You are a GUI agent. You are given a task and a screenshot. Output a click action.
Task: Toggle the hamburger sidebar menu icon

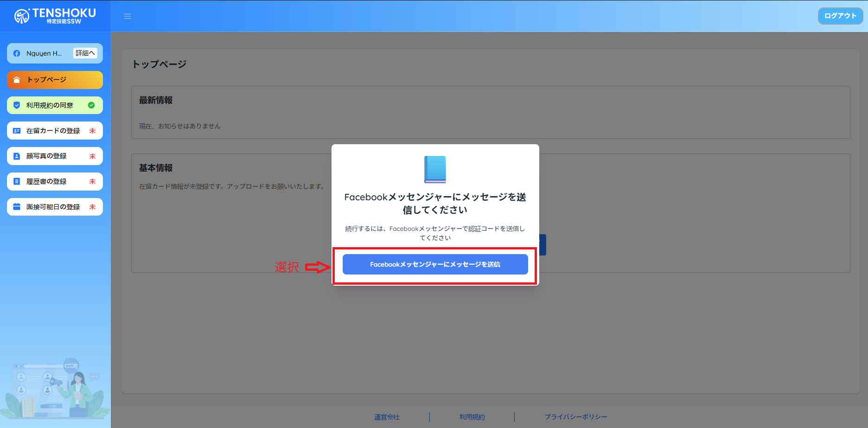[128, 16]
